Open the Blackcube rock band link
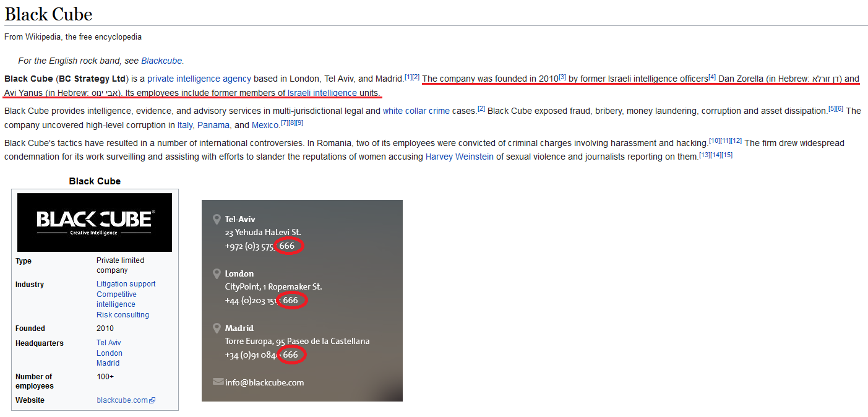This screenshot has height=417, width=868. pyautogui.click(x=161, y=61)
